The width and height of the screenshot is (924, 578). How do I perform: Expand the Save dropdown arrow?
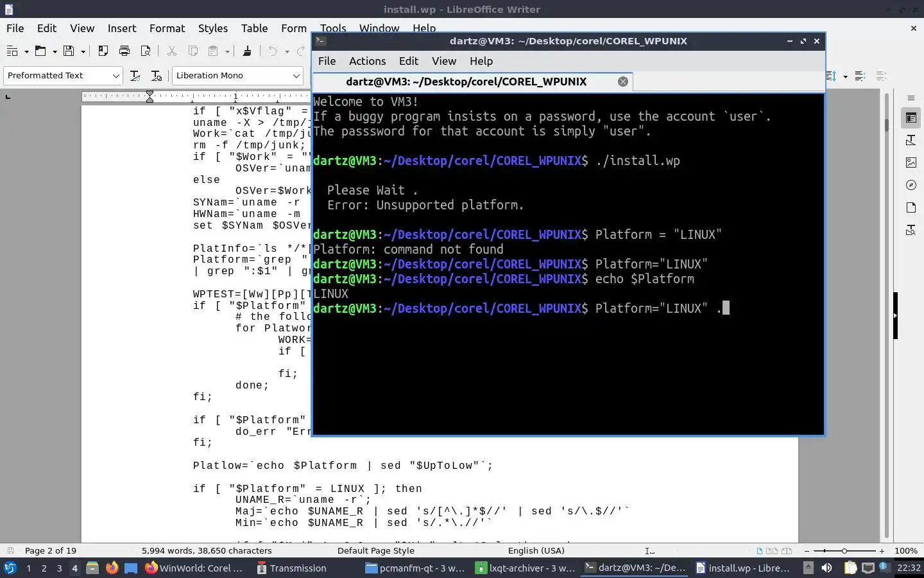[83, 51]
